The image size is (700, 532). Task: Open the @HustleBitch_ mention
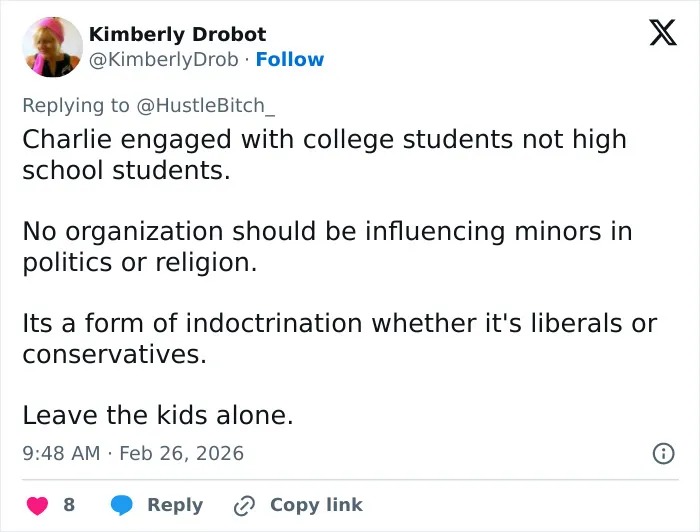(x=205, y=106)
